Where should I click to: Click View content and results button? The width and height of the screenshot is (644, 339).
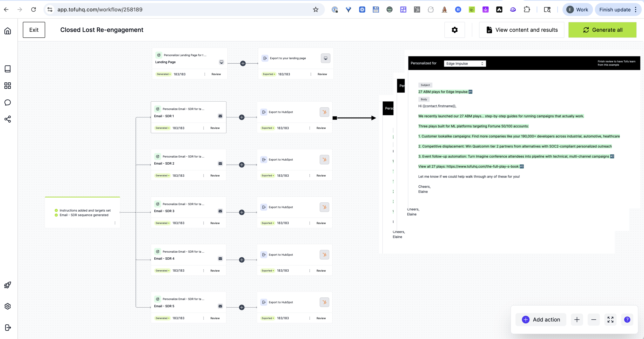click(522, 30)
